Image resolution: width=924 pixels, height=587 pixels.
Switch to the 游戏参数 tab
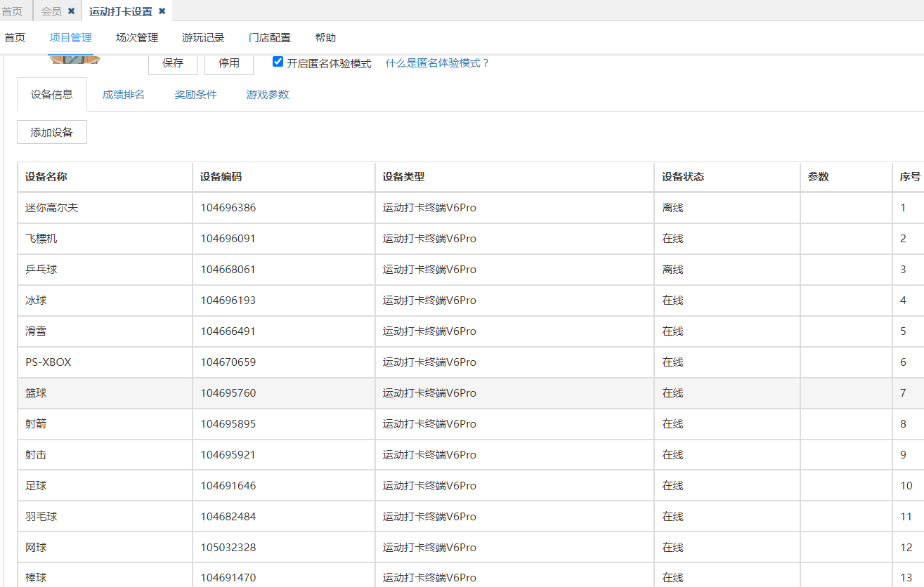268,94
